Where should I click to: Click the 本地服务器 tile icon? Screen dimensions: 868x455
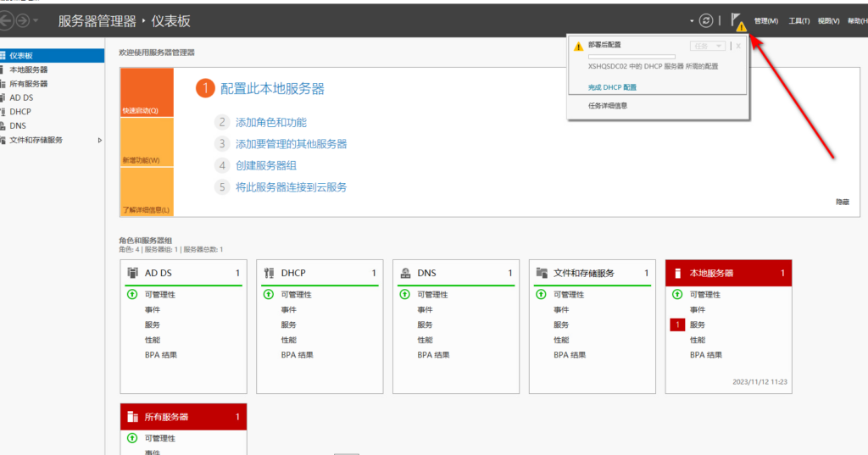677,273
